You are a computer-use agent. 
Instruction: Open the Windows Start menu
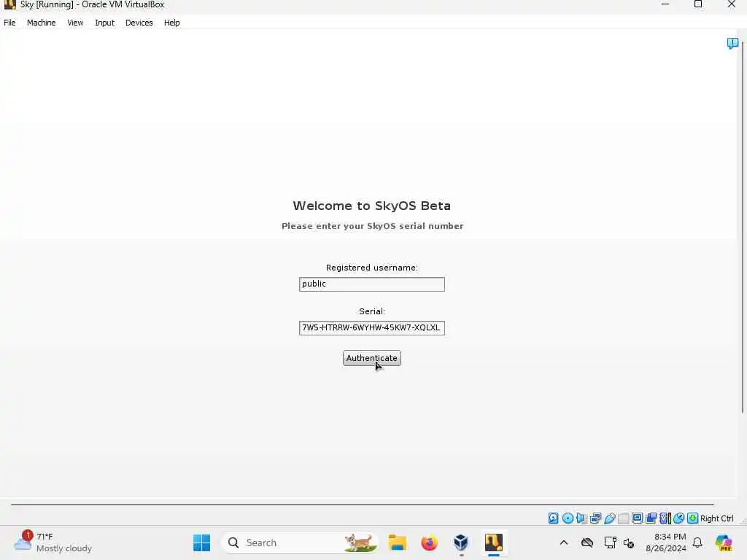click(201, 542)
